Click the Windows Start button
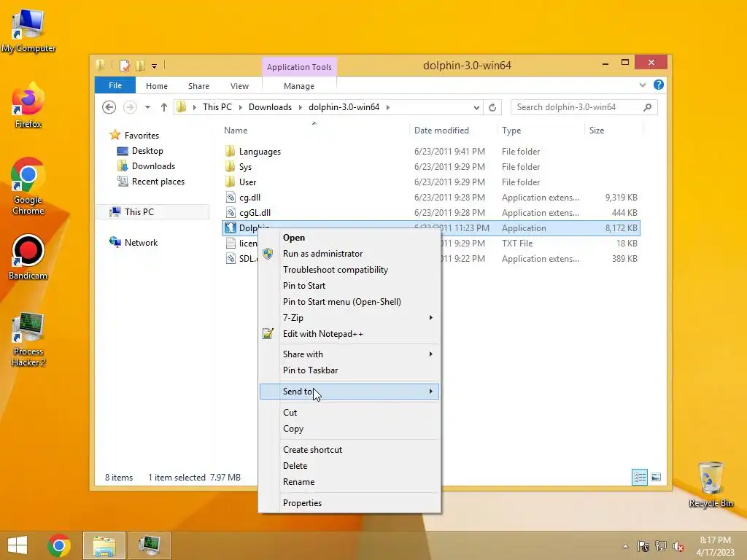The height and width of the screenshot is (560, 747). click(18, 545)
